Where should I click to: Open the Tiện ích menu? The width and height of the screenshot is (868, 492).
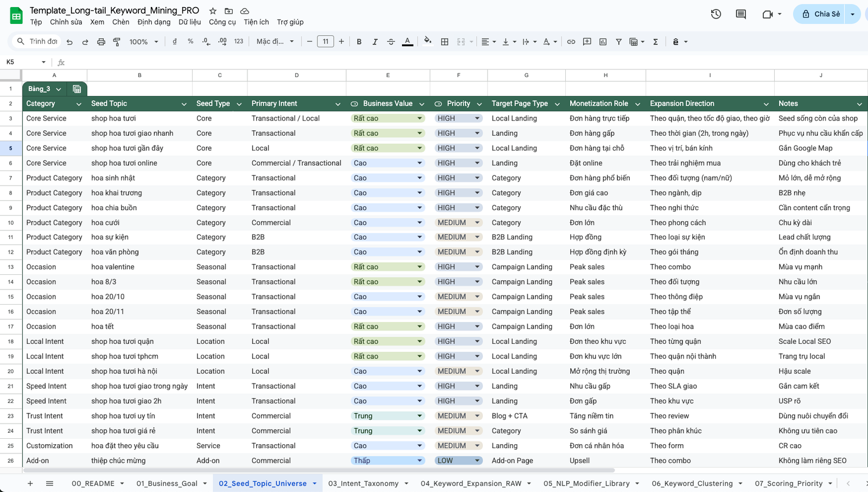(x=256, y=22)
